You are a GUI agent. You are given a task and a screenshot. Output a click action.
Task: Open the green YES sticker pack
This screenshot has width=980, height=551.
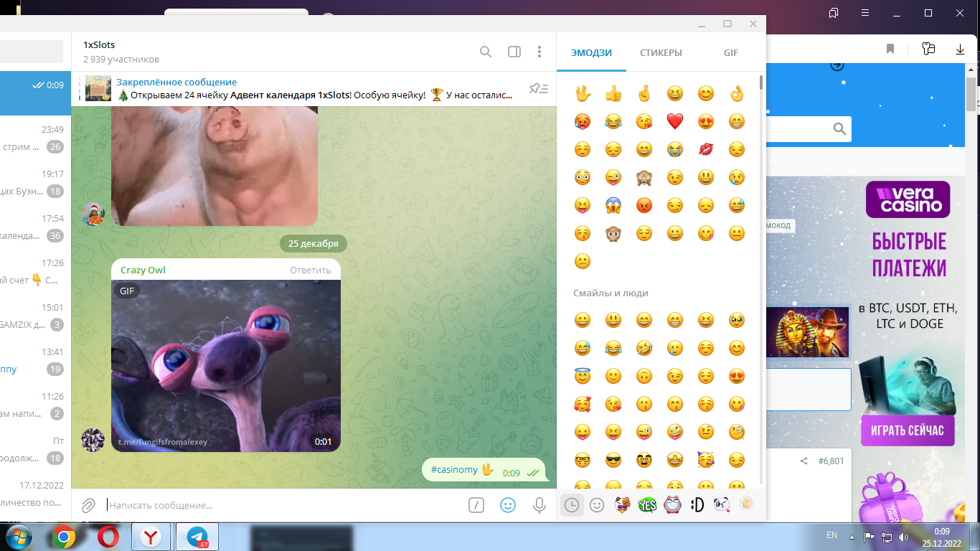point(647,505)
